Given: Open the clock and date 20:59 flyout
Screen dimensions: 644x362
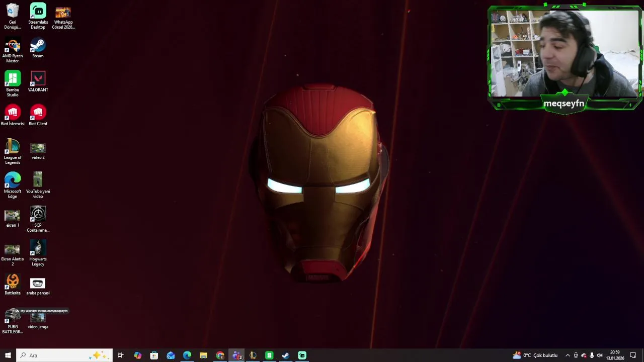Looking at the screenshot, I should 615,355.
